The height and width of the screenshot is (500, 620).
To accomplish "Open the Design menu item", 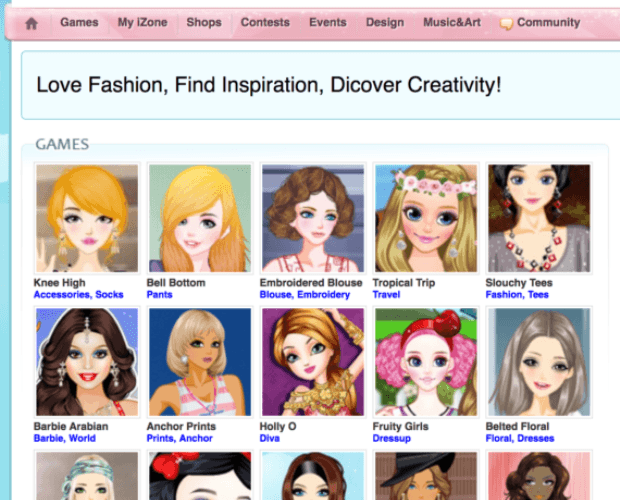I will coord(385,23).
